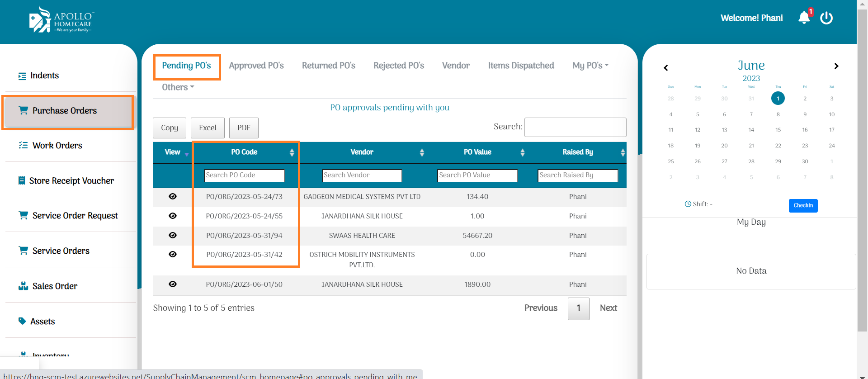The width and height of the screenshot is (868, 379).
Task: Click the Store Receipt Voucher document icon
Action: [21, 180]
